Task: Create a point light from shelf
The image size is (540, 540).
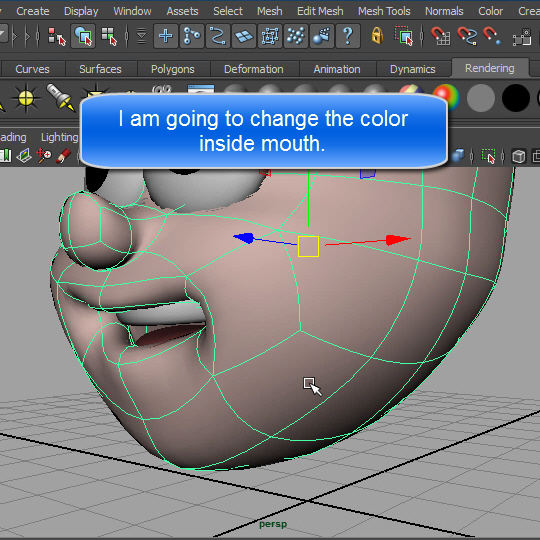Action: tap(26, 98)
